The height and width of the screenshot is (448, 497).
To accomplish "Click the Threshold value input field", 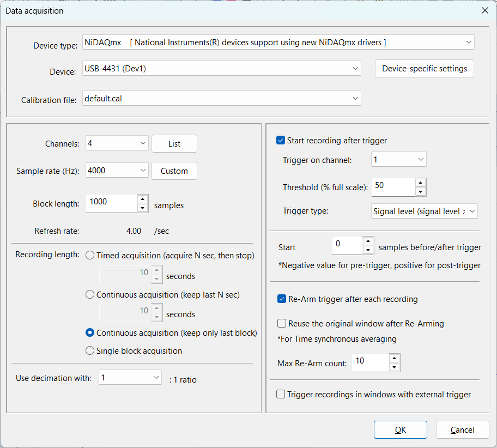I will click(x=392, y=187).
